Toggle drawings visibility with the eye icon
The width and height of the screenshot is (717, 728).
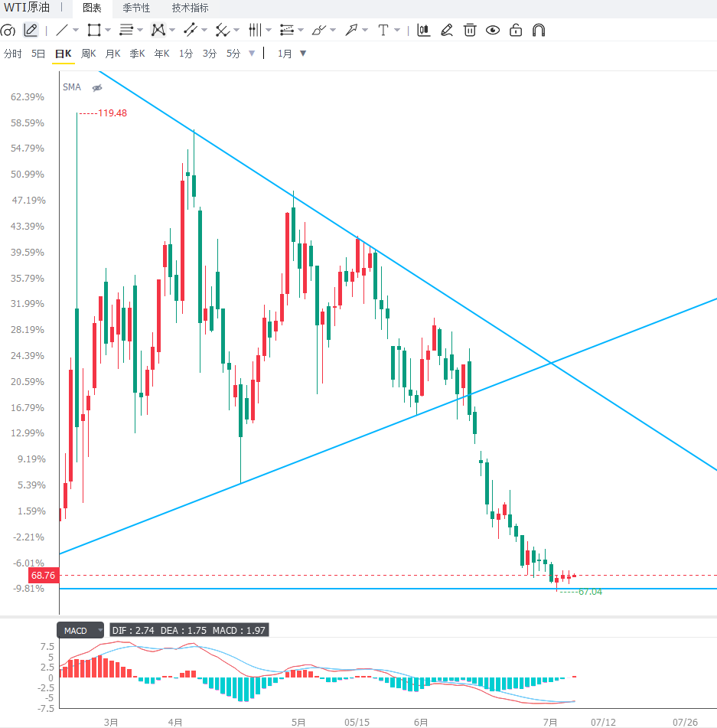tap(493, 30)
